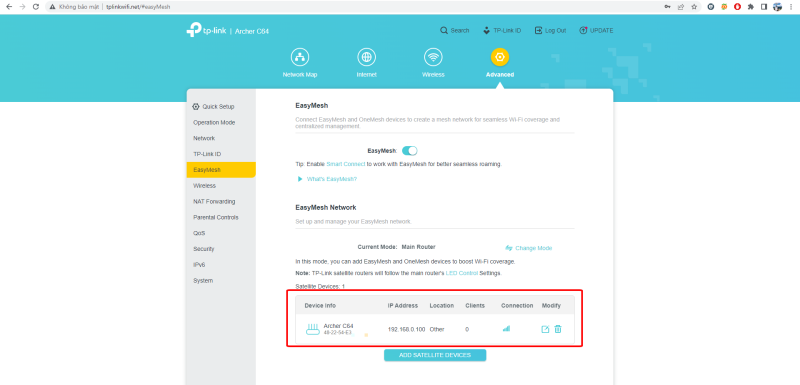This screenshot has height=385, width=800.
Task: Click ADD SATELLITE DEVICES button
Action: [435, 355]
